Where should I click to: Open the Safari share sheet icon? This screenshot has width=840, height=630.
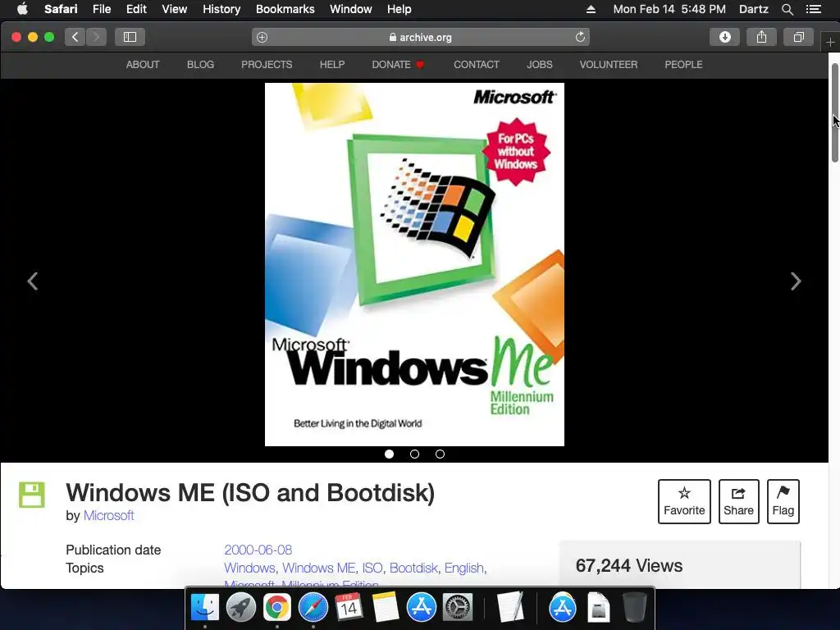761,37
